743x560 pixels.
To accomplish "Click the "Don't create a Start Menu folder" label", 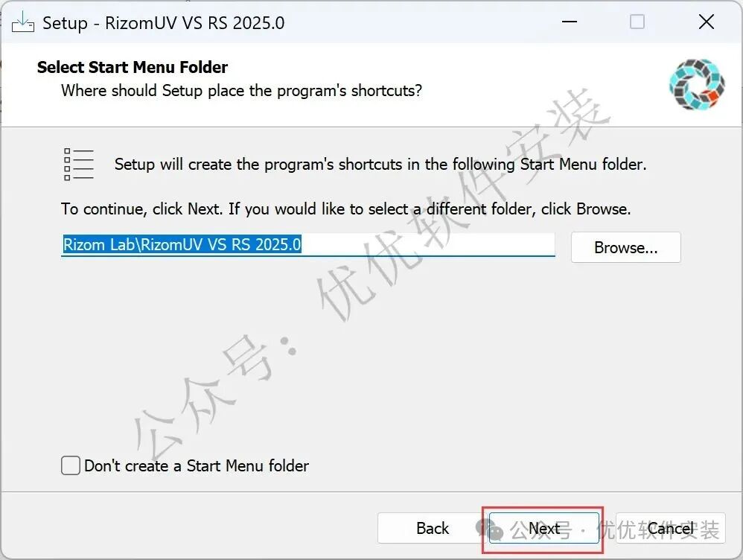I will coord(197,465).
